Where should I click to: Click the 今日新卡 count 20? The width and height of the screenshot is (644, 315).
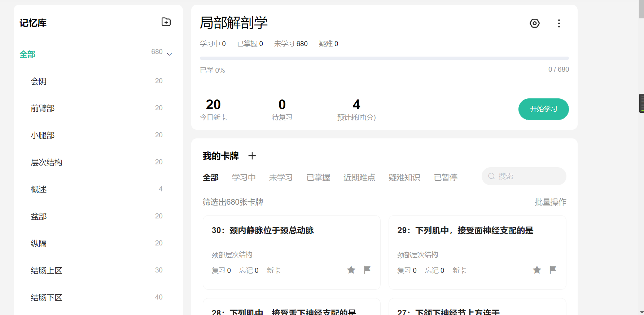(213, 105)
